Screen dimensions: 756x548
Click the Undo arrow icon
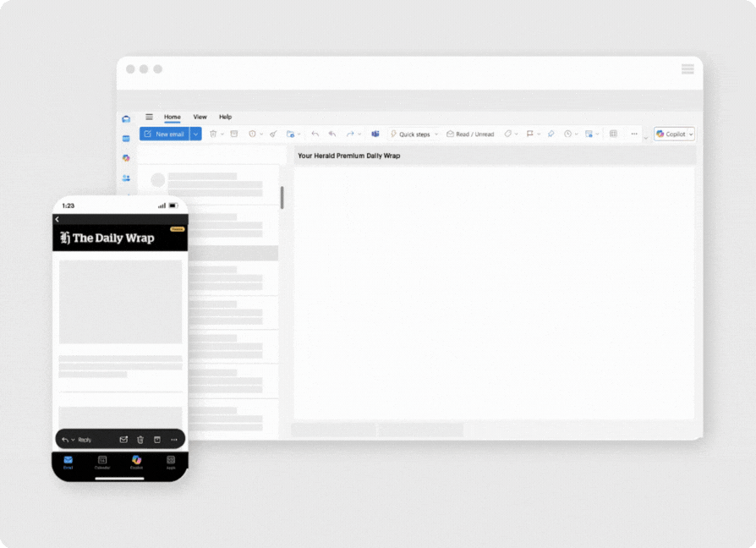[315, 134]
